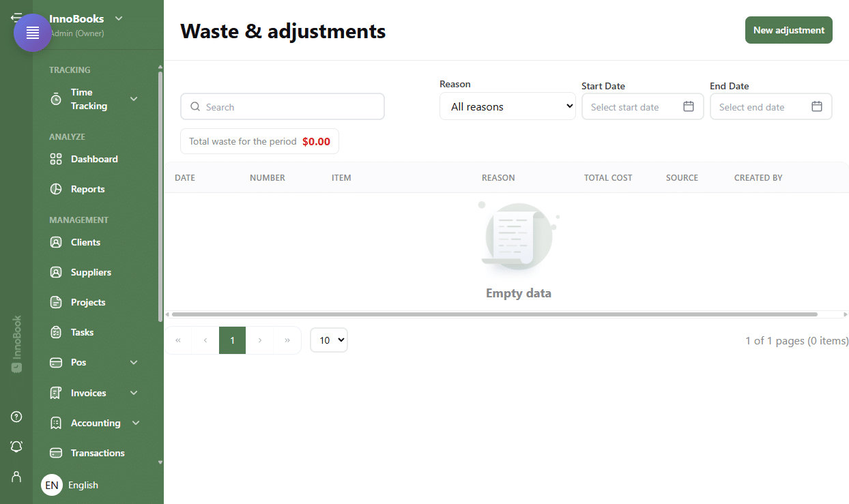Go to previous page of results

205,340
